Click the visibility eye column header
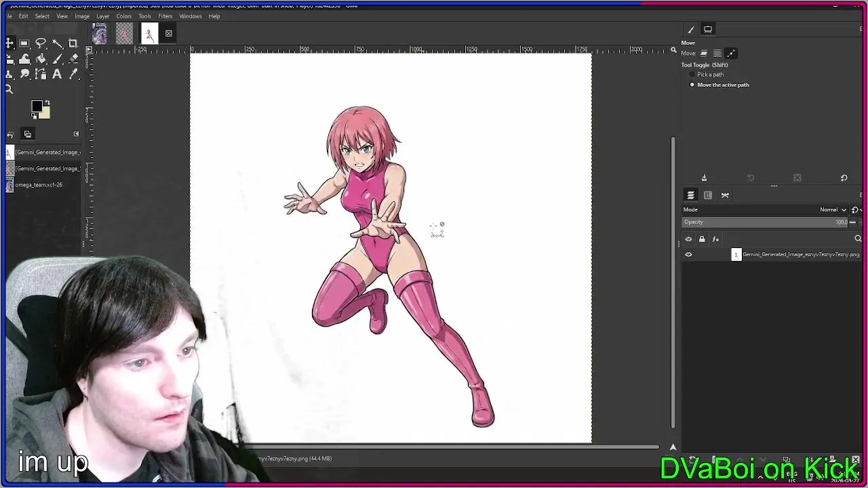This screenshot has width=868, height=488. point(688,239)
